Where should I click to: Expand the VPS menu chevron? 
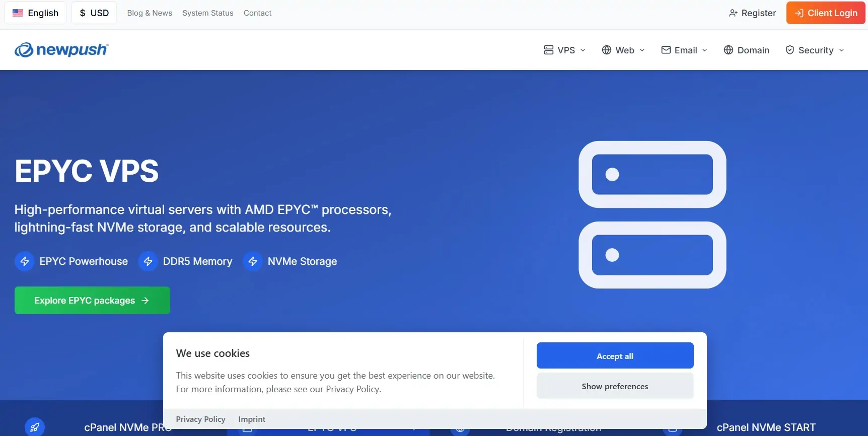coord(583,50)
